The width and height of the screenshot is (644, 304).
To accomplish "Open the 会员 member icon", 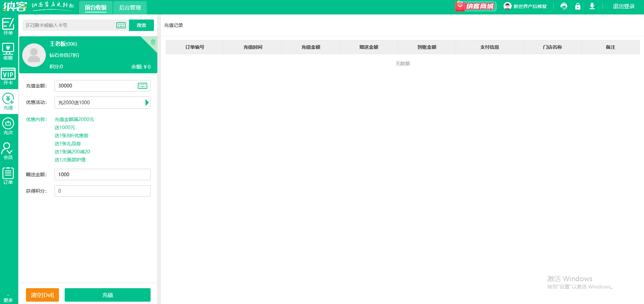I will [x=8, y=151].
